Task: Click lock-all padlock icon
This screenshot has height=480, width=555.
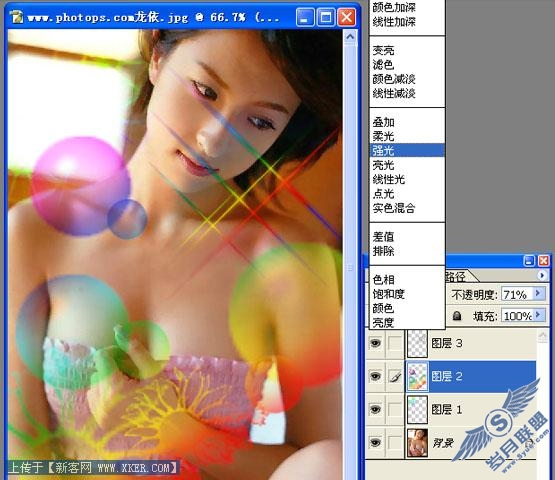Action: [457, 315]
